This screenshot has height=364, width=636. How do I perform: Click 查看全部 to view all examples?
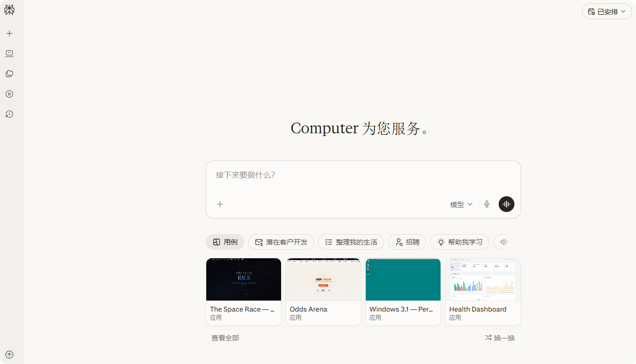[225, 338]
